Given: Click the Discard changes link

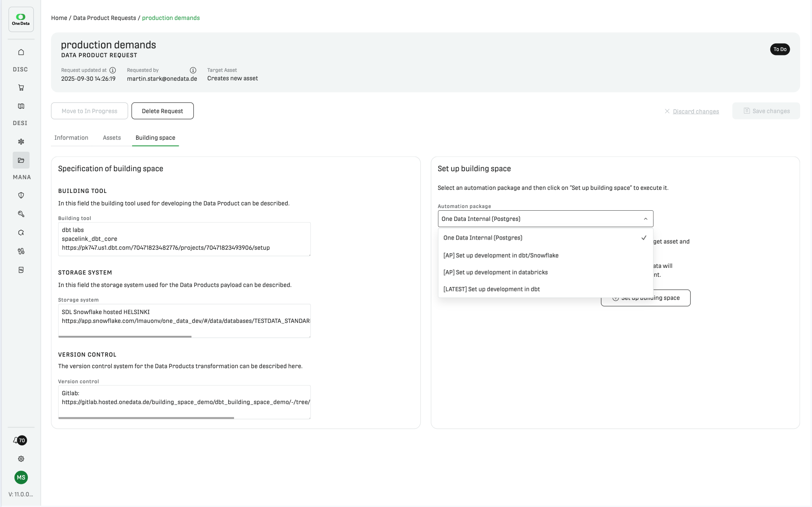Looking at the screenshot, I should [x=695, y=111].
